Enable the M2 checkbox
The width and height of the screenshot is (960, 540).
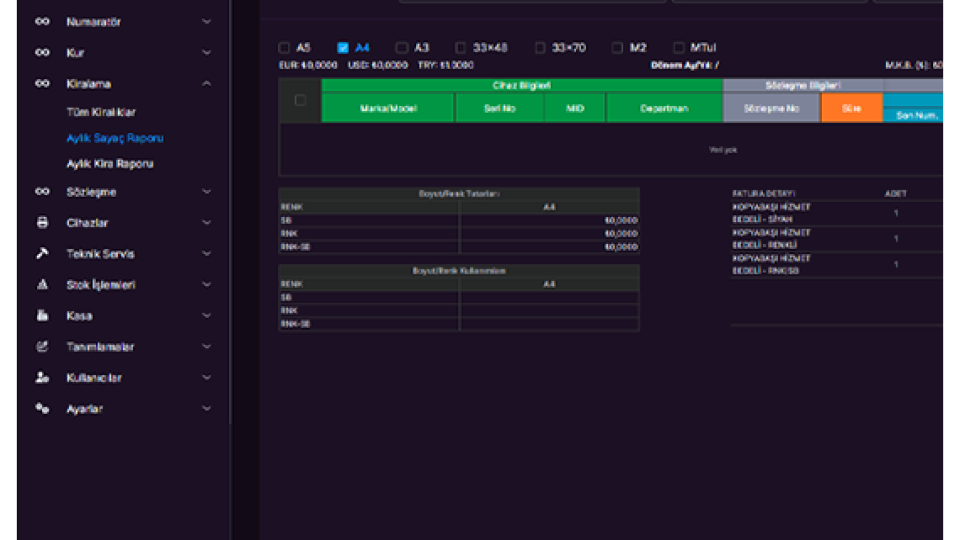pyautogui.click(x=617, y=47)
